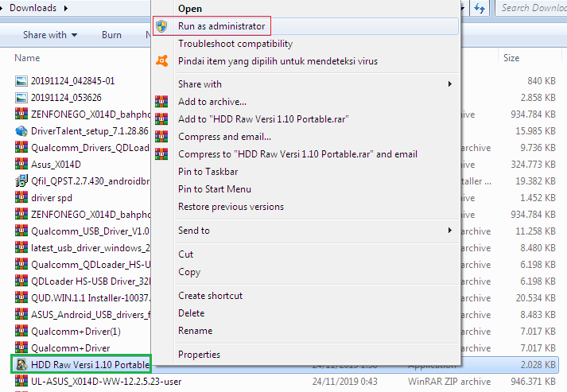Select the file Qualcomm_Drivers_QDLoad
The image size is (567, 392).
(91, 148)
